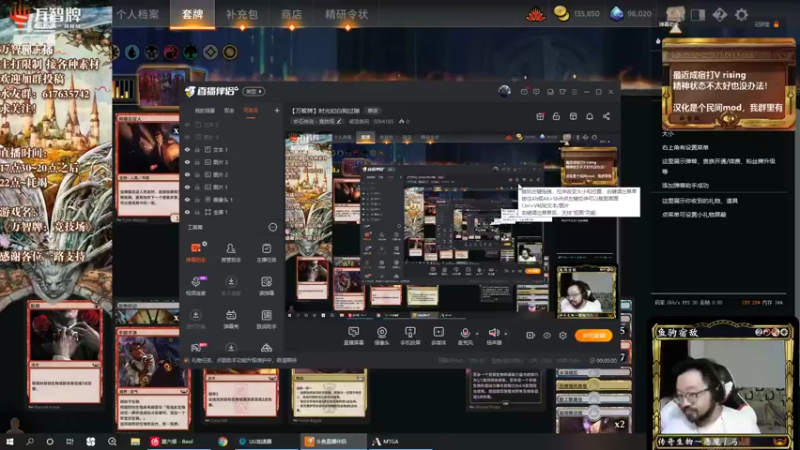Switch to MTGA in the taskbar
Screen dimensions: 800x450
[x=386, y=441]
